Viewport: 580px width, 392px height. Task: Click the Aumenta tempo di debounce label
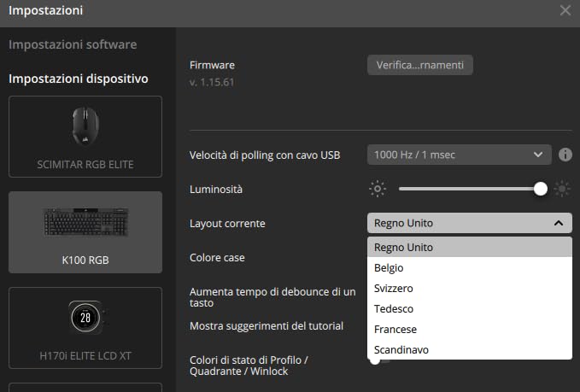coord(272,297)
